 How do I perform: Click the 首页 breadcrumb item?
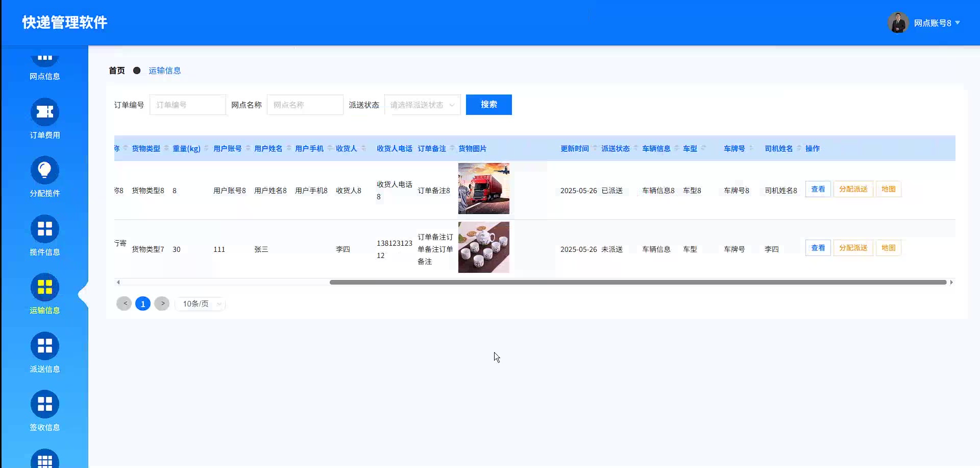116,71
